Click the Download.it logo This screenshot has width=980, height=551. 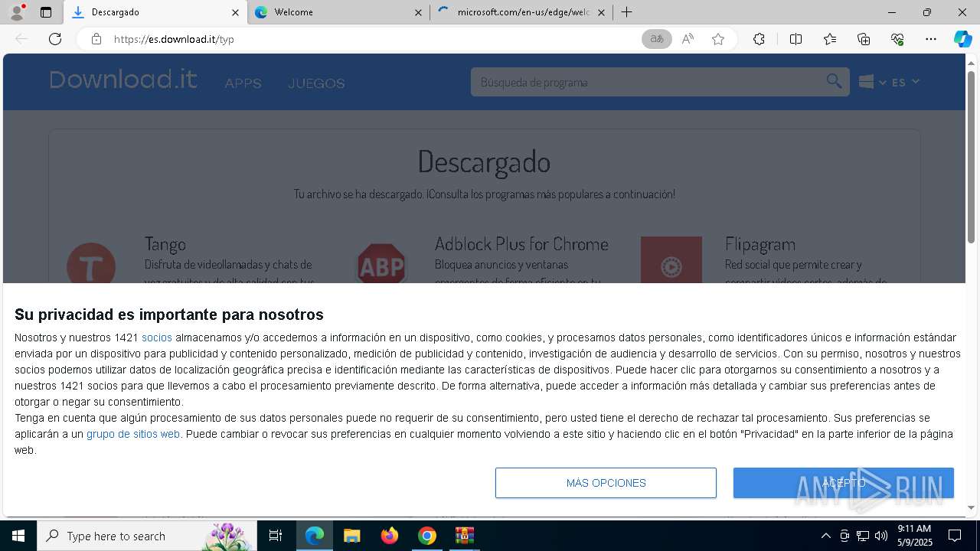123,80
